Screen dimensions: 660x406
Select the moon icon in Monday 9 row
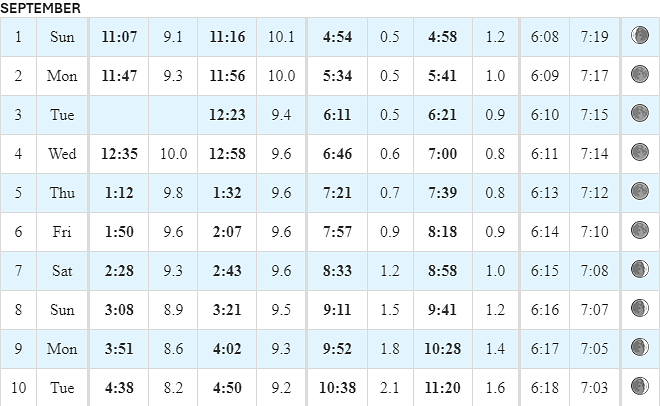tap(639, 347)
